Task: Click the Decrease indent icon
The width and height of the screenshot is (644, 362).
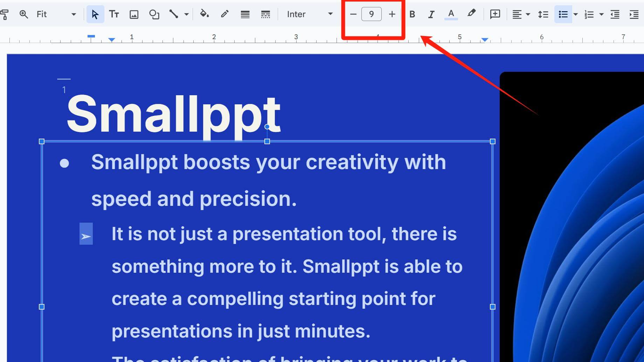Action: click(615, 14)
